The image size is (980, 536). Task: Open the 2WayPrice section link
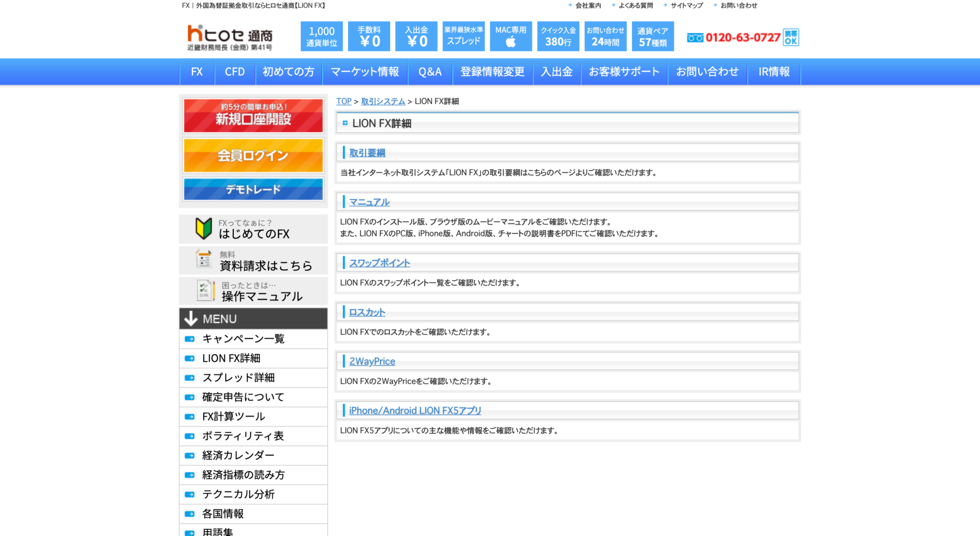click(x=372, y=361)
